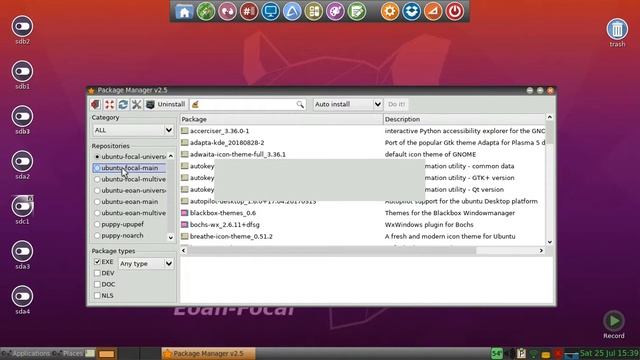640x360 pixels.
Task: Click package list horizontal scroll left arrow
Action: (x=184, y=251)
